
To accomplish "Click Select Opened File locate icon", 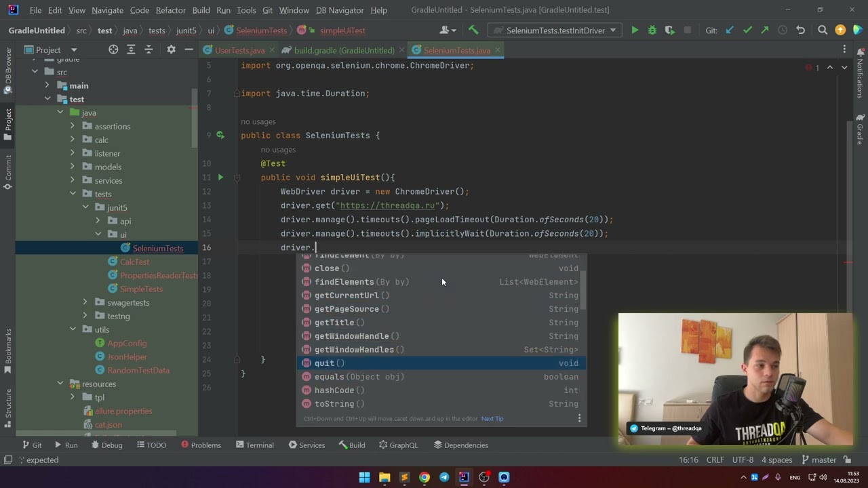I will (x=113, y=49).
